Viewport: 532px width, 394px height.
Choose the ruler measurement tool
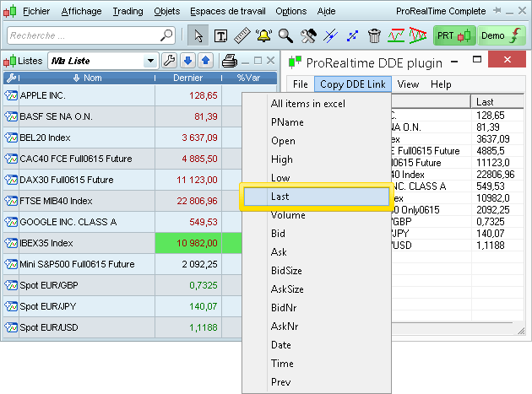(x=242, y=35)
